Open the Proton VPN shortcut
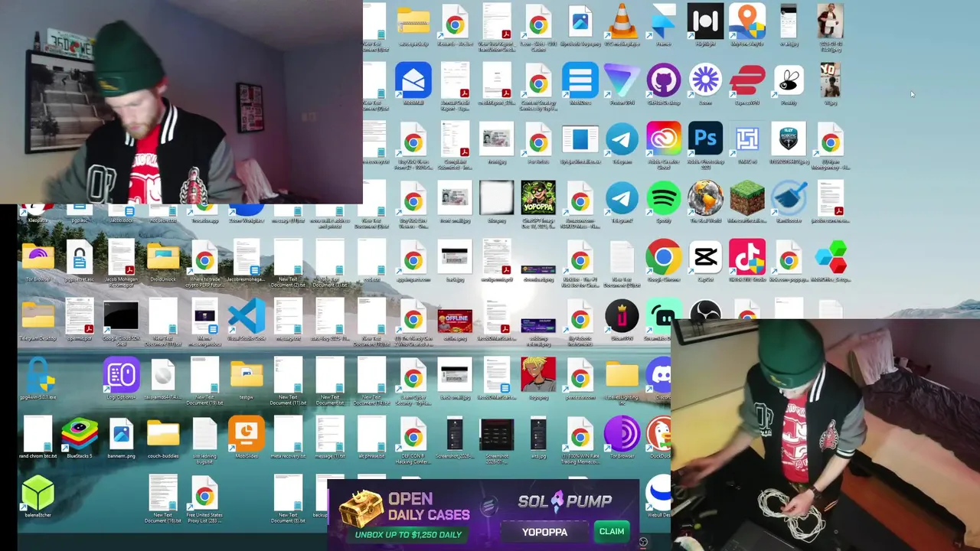This screenshot has height=551, width=980. coord(622,81)
